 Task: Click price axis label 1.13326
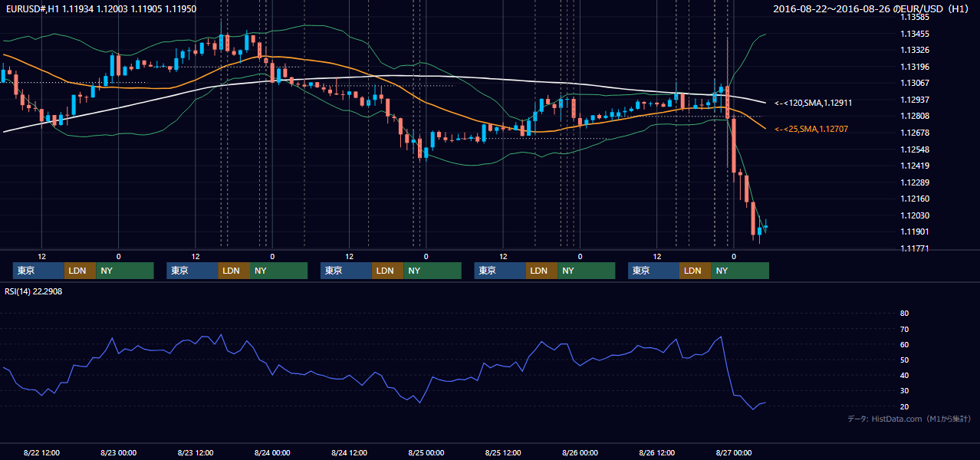914,51
